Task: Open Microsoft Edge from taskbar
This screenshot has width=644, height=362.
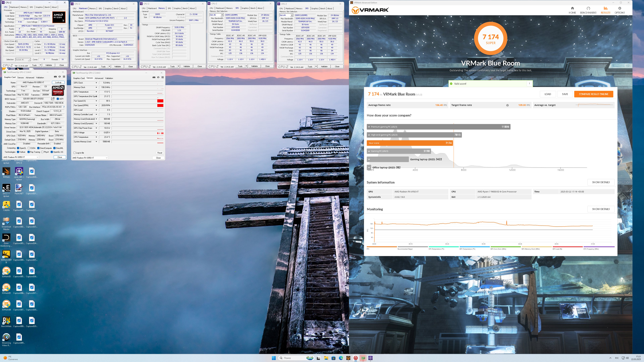Action: point(341,358)
